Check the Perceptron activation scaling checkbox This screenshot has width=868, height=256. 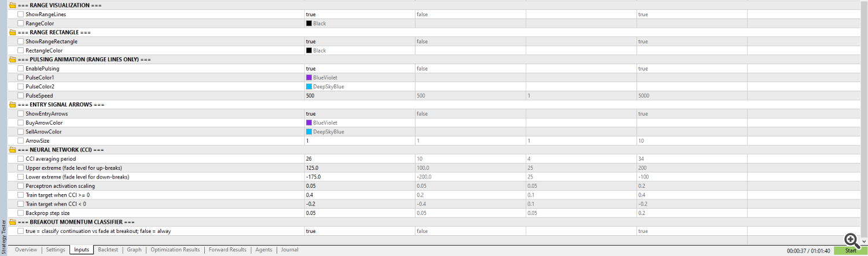pyautogui.click(x=21, y=185)
